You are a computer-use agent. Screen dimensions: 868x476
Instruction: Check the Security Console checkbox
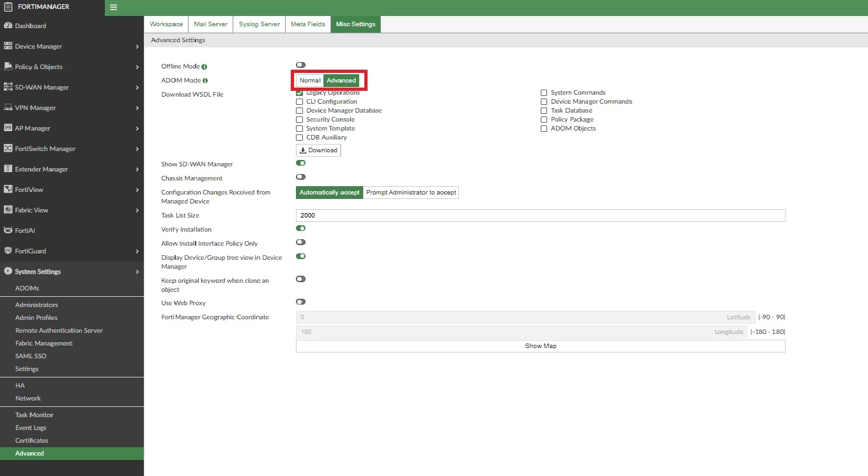tap(299, 120)
